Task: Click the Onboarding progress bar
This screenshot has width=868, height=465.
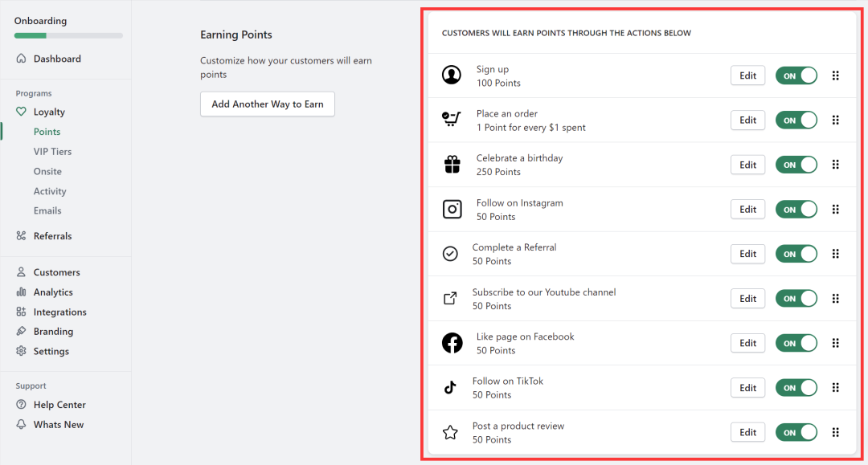Action: (68, 36)
